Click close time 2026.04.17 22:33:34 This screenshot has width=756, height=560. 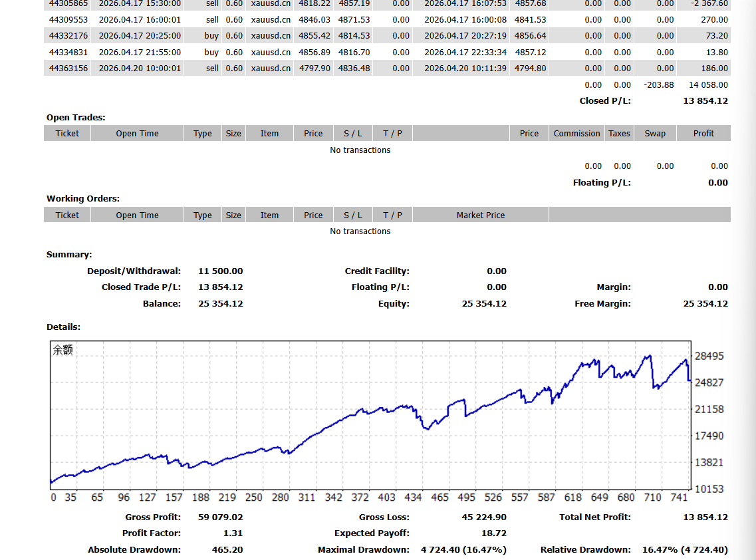point(465,52)
